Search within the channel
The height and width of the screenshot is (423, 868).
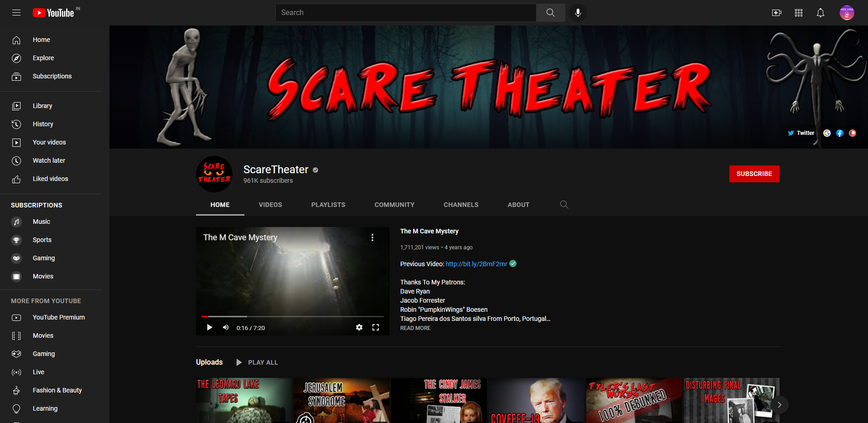[x=564, y=205]
